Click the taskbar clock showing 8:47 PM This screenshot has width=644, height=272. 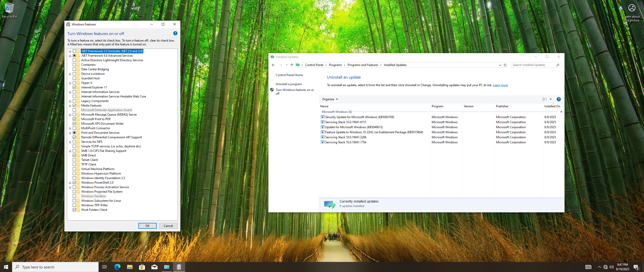coord(623,267)
